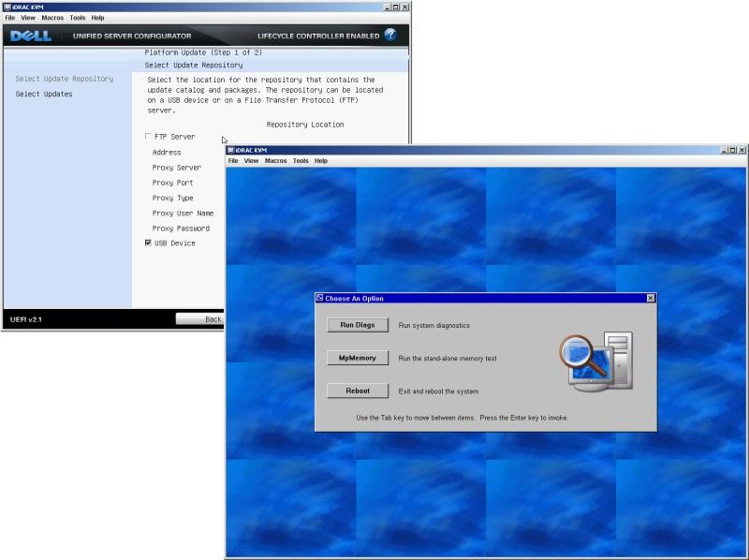
Task: Click the back iDRAC KVM window title icon
Action: click(7, 7)
